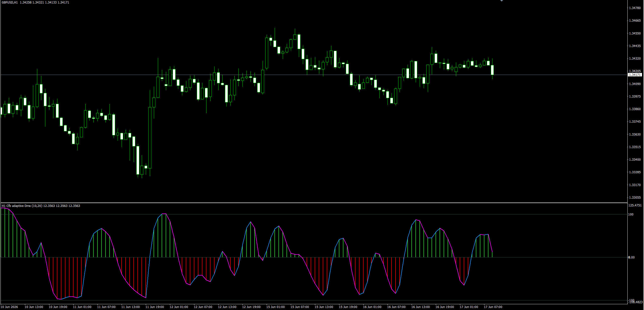Click time axis label 11 Jun 01:00

click(x=82, y=307)
